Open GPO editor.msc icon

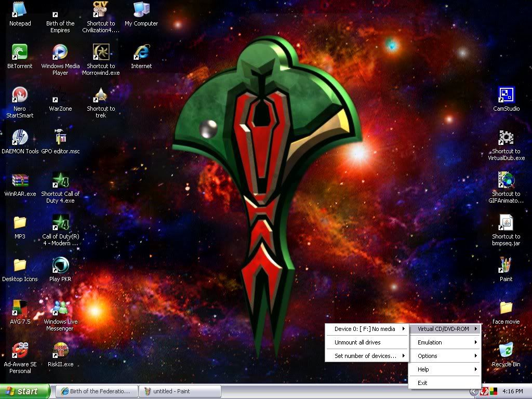tap(60, 137)
